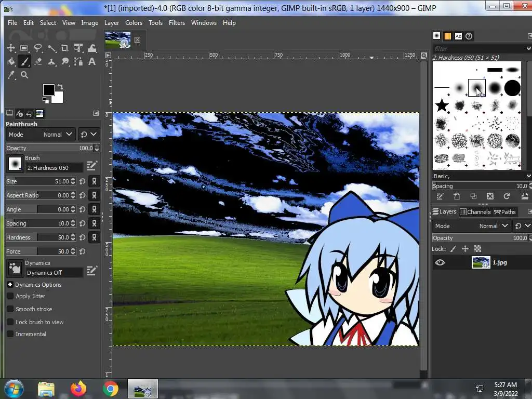This screenshot has width=532, height=399.
Task: Toggle lock position and size icon
Action: [465, 249]
